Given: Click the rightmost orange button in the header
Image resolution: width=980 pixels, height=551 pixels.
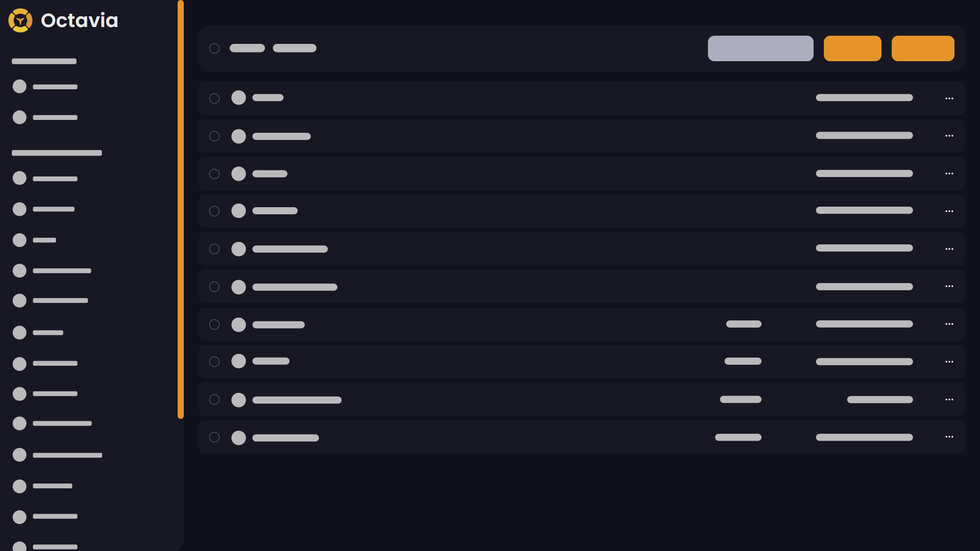Looking at the screenshot, I should point(922,48).
